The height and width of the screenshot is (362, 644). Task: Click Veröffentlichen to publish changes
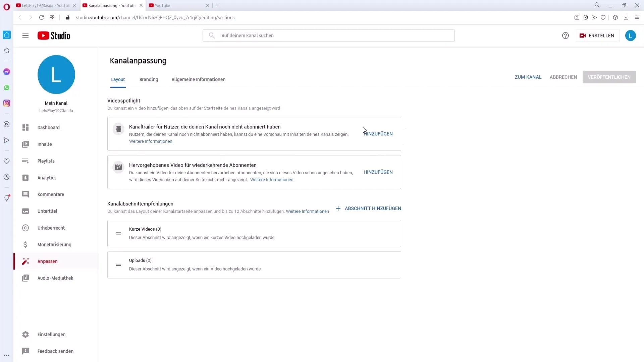click(609, 77)
